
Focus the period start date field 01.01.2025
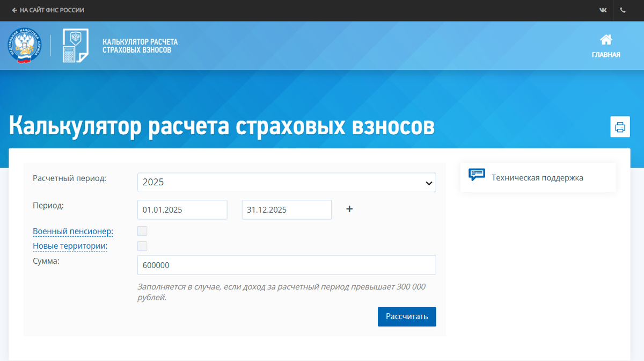click(182, 210)
